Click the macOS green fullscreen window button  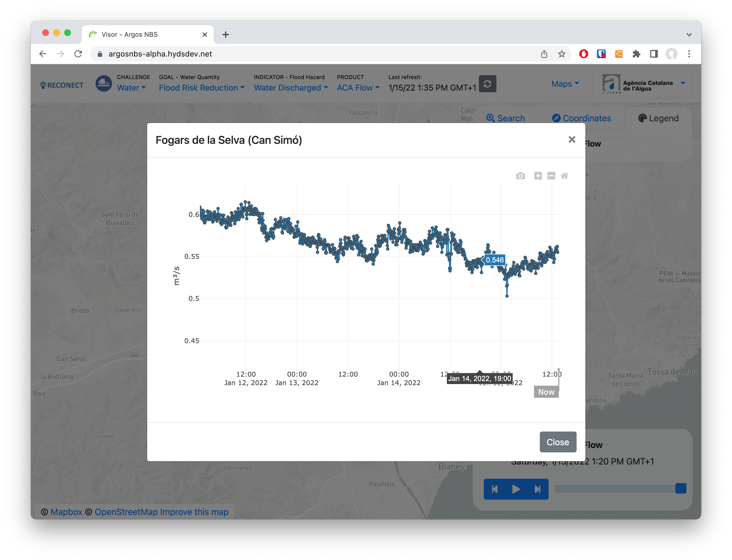68,32
